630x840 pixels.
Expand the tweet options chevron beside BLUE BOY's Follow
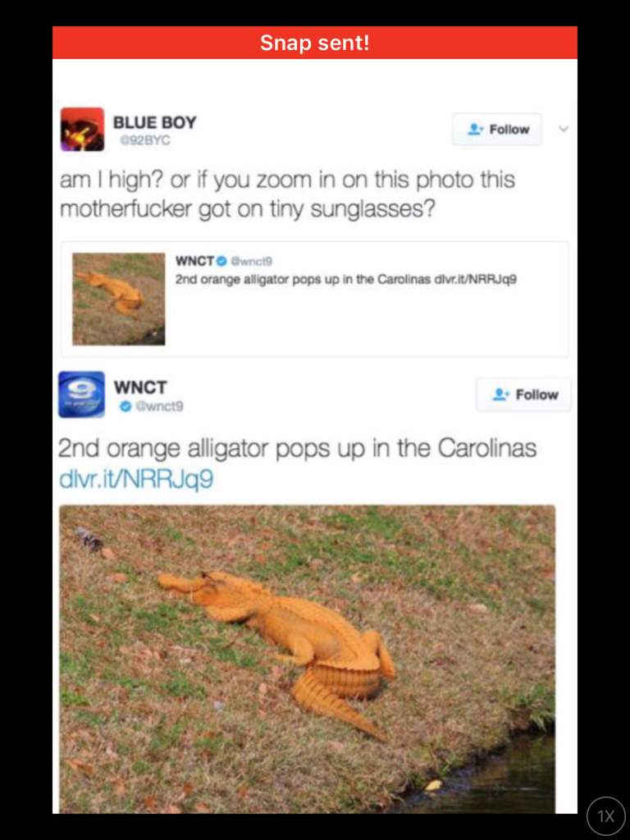(x=563, y=129)
